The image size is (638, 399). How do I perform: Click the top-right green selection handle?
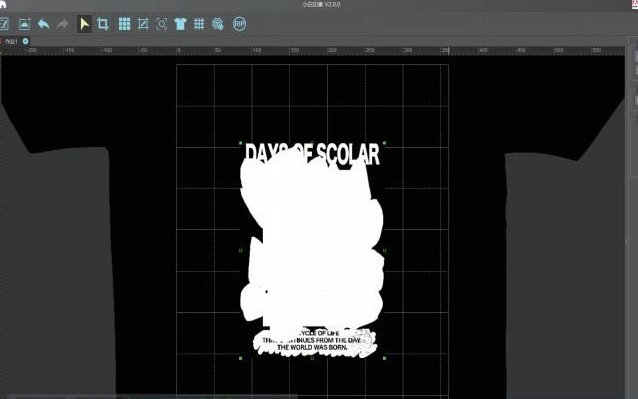click(385, 143)
